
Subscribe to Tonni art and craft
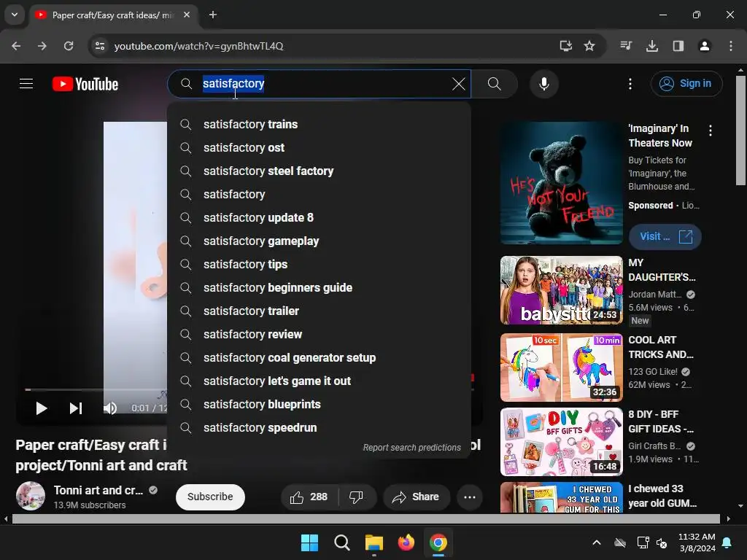[210, 497]
